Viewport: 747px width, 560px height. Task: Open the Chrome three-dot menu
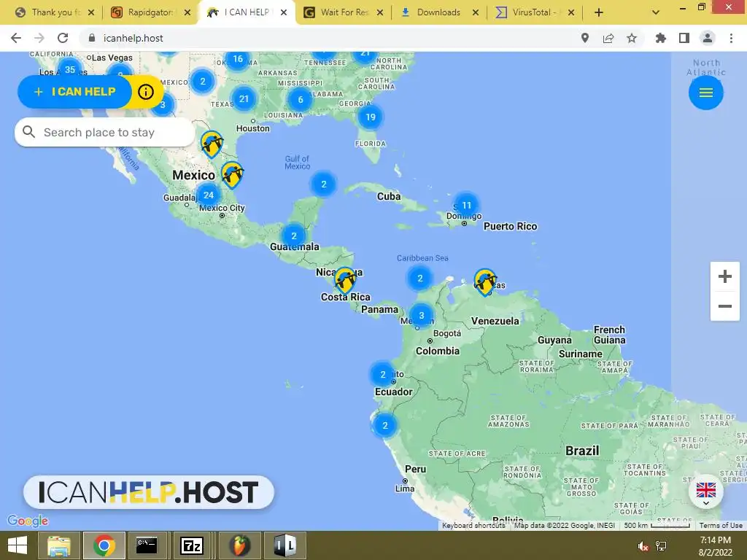click(731, 38)
